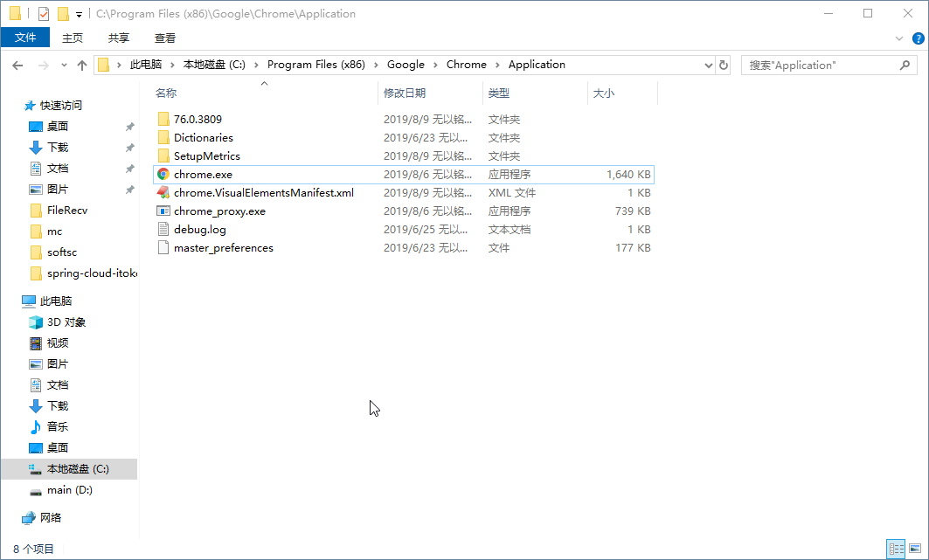Select 本地磁盘 (C:) in navigation pane
The image size is (929, 560).
[69, 469]
